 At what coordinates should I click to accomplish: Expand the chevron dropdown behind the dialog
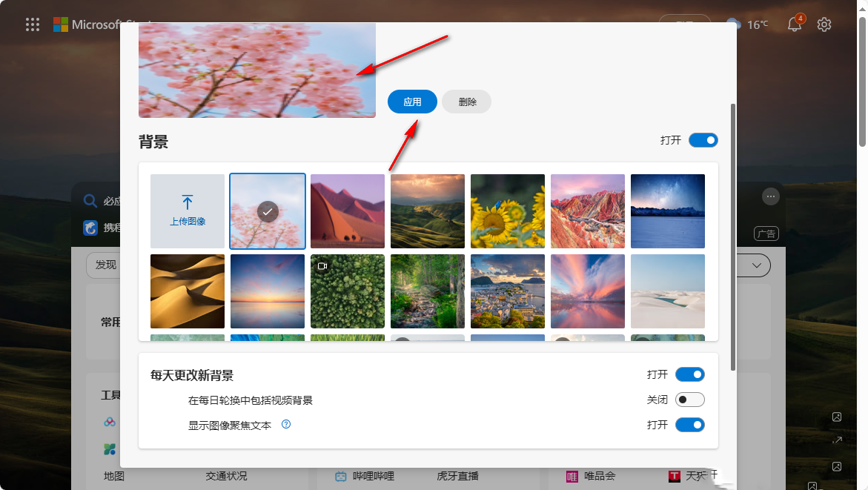coord(757,266)
